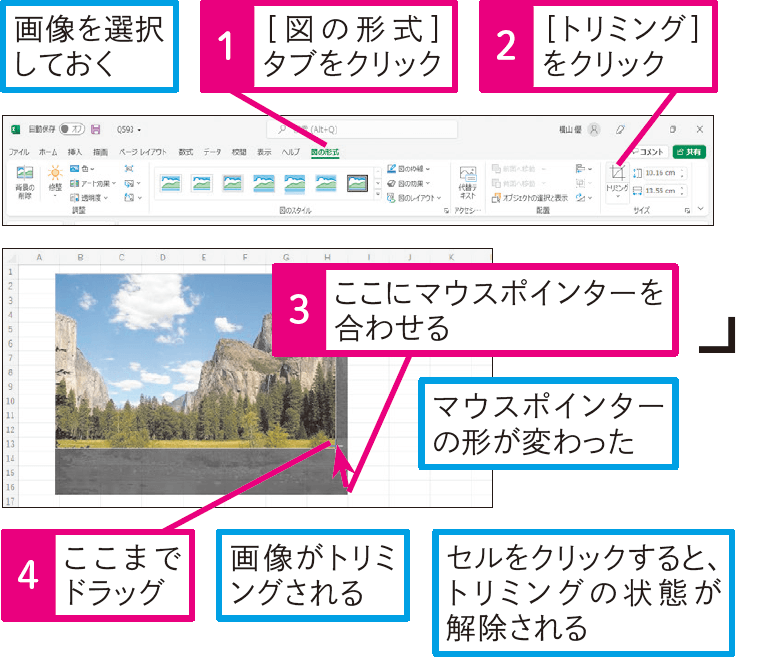Open the サイズ group dialog launcher

[x=687, y=211]
